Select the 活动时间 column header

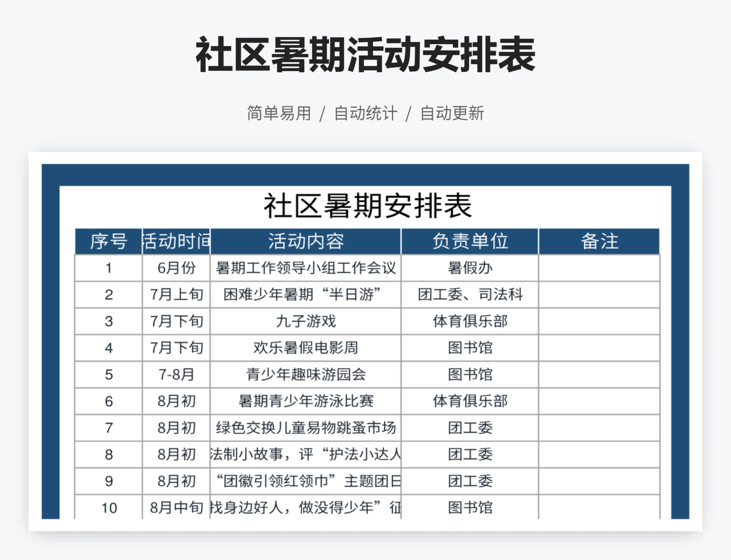(x=175, y=241)
